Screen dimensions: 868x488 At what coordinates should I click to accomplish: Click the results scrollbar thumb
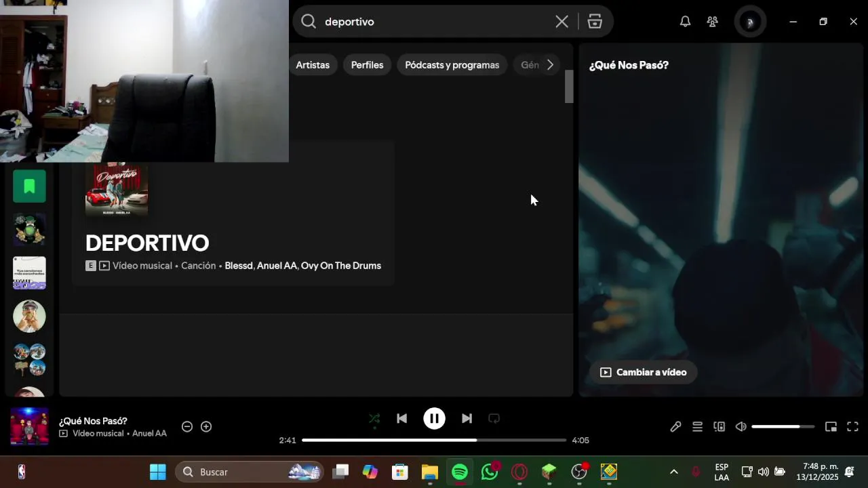(569, 86)
